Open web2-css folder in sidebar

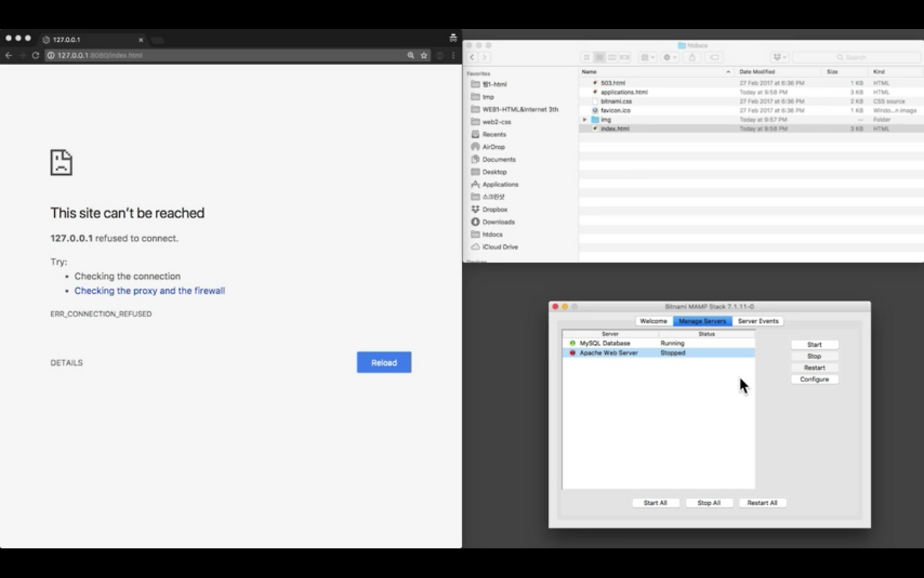pos(497,122)
